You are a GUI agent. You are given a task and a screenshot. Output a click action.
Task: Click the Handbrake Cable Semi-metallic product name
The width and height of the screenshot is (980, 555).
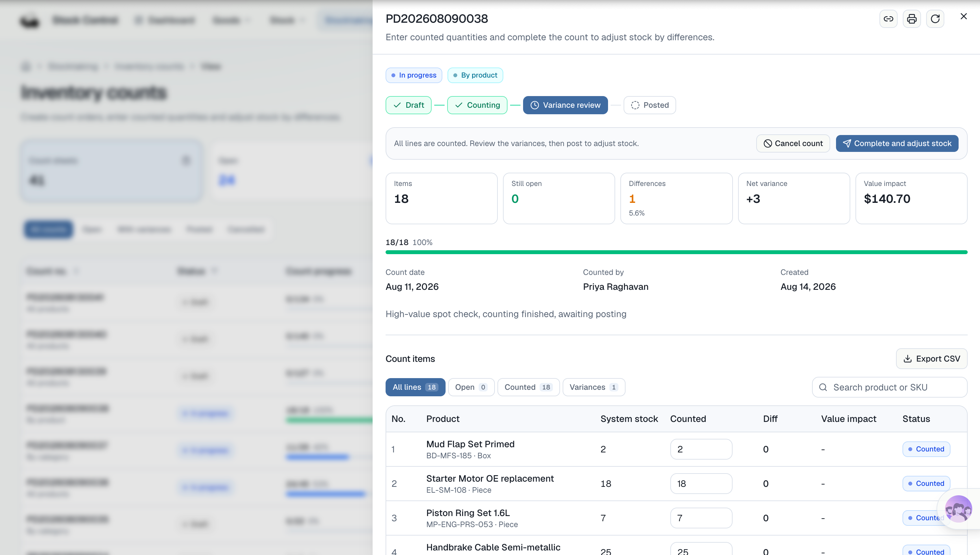click(x=493, y=548)
